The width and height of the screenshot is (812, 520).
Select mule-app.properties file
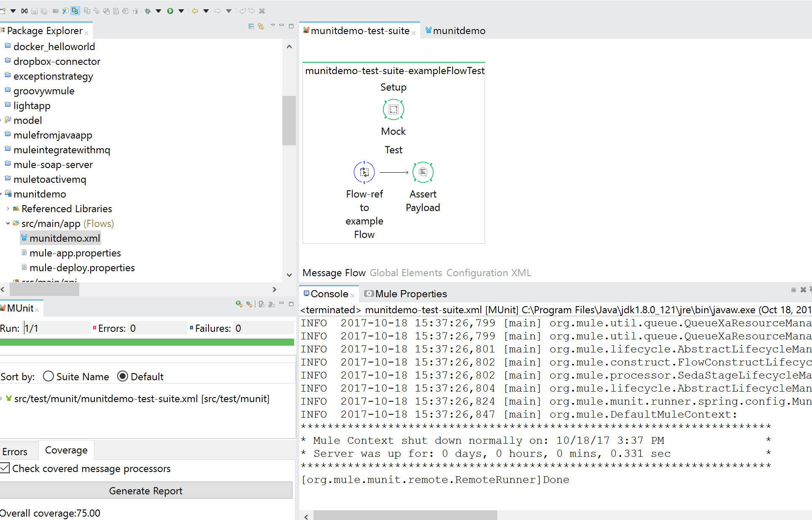[75, 253]
